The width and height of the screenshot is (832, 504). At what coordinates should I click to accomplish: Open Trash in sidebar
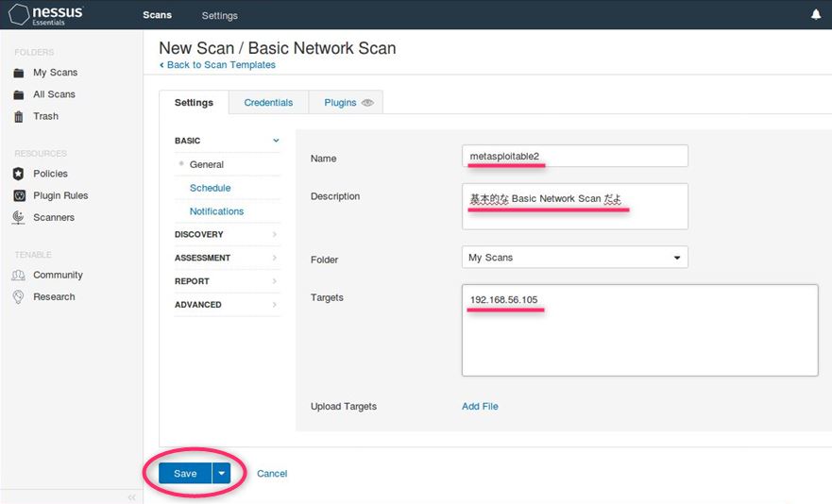tap(45, 116)
